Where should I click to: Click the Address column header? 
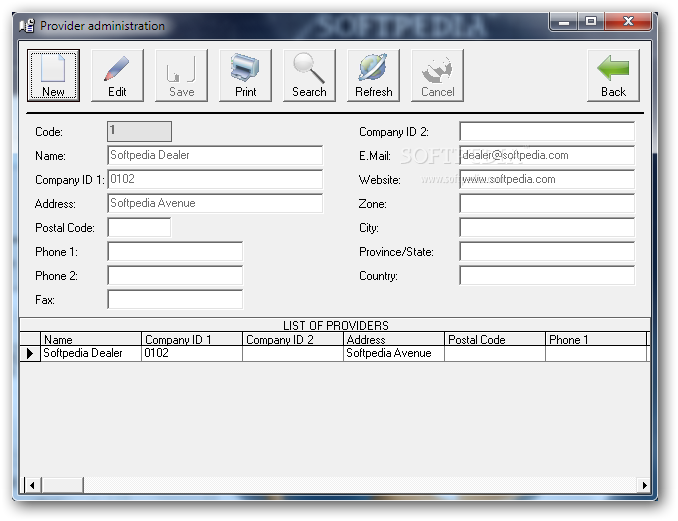[x=394, y=339]
